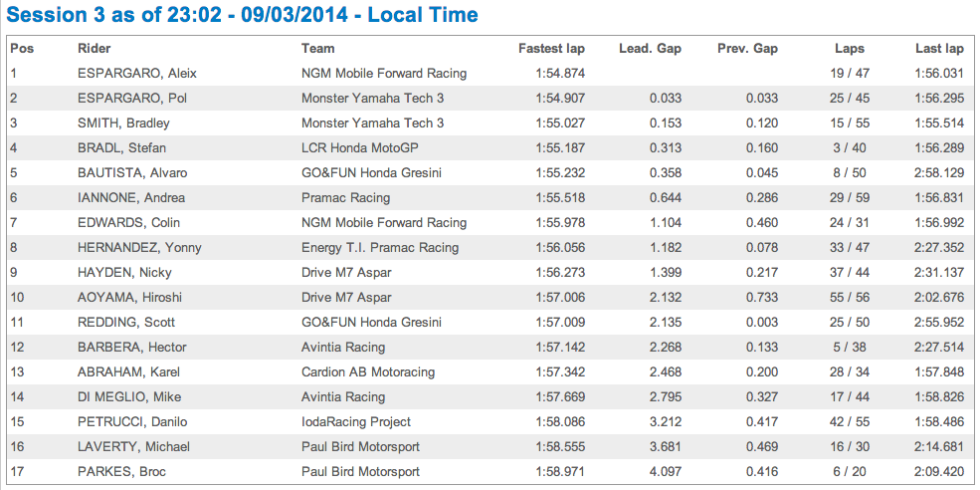The width and height of the screenshot is (980, 490).
Task: Select rider BRADL, Stefan
Action: (121, 148)
